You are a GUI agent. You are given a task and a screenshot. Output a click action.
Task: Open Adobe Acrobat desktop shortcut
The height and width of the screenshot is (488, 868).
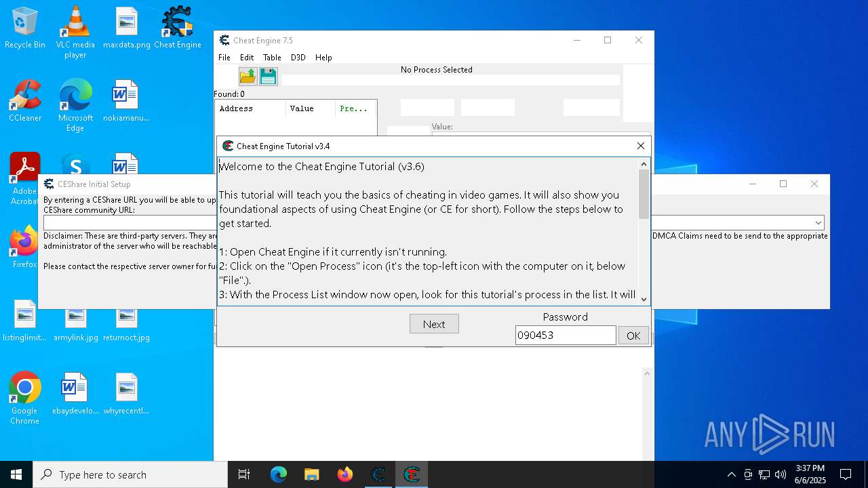(25, 179)
